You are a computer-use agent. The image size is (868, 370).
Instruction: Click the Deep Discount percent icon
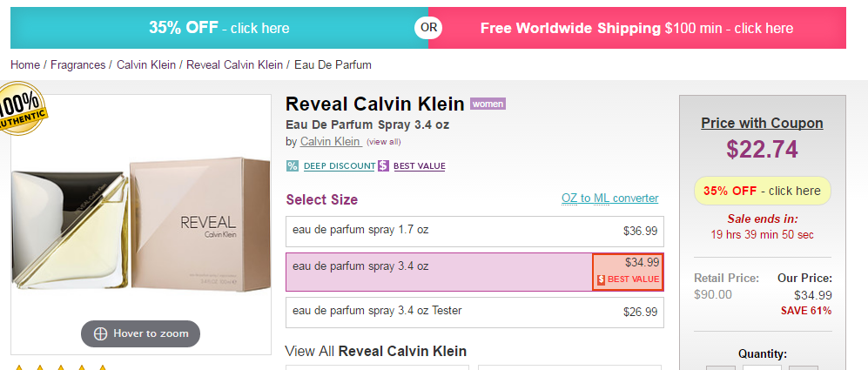(293, 166)
